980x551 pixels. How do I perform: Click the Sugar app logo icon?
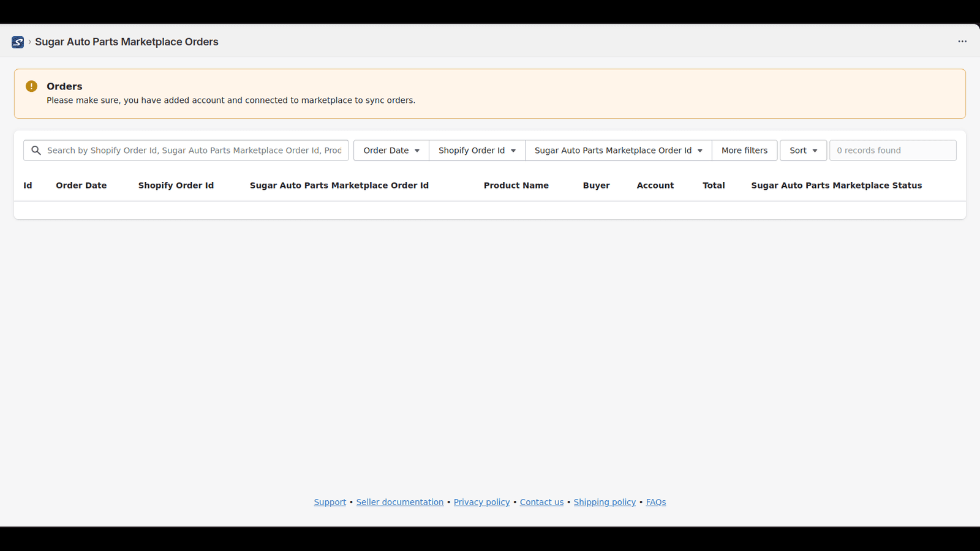[x=18, y=42]
